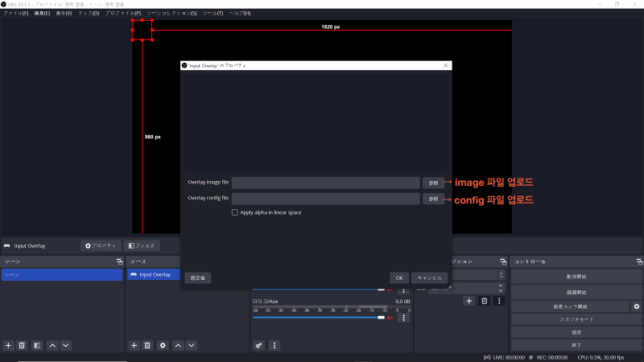Delete selected source using trash icon
This screenshot has width=644, height=362.
147,345
